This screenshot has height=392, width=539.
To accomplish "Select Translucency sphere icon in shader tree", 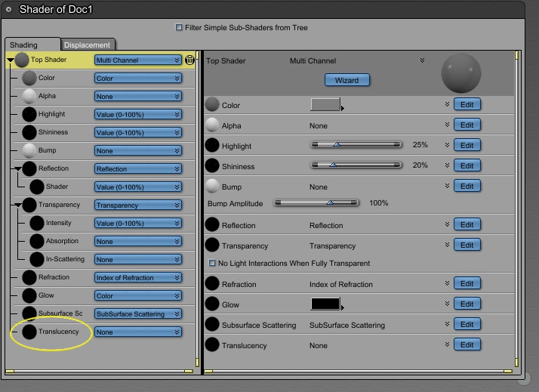I will [29, 332].
